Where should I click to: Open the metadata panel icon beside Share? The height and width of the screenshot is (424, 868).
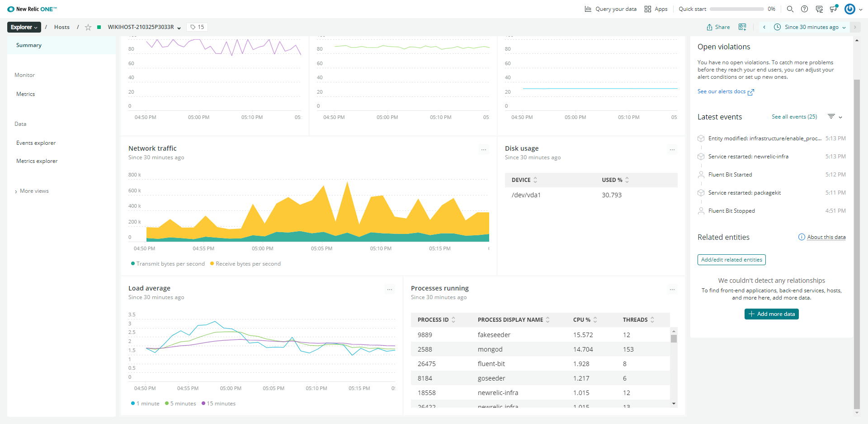click(x=742, y=27)
